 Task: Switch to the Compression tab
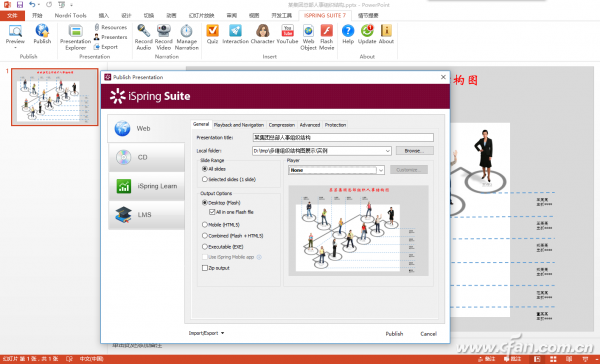[x=282, y=125]
